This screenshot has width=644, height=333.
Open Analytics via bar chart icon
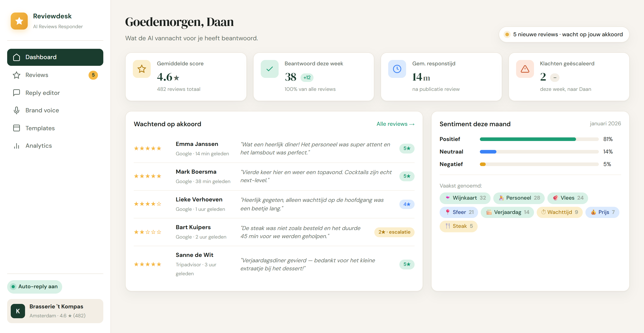click(x=17, y=146)
